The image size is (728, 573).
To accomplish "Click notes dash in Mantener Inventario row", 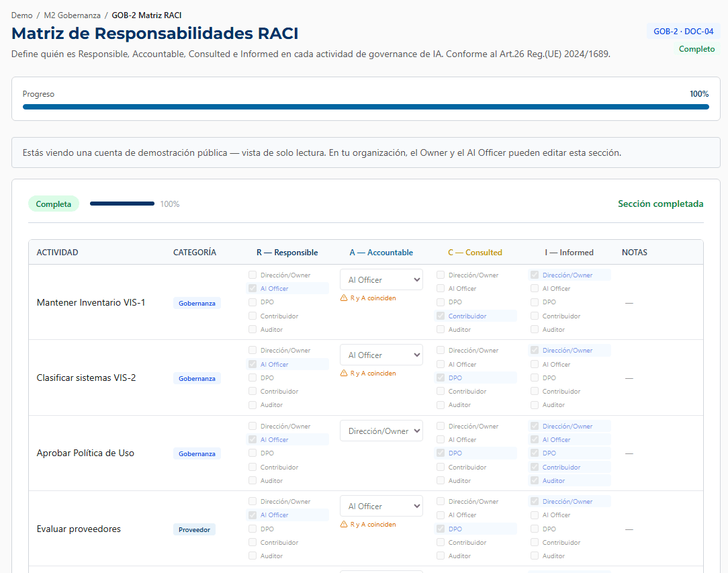I will pos(629,303).
